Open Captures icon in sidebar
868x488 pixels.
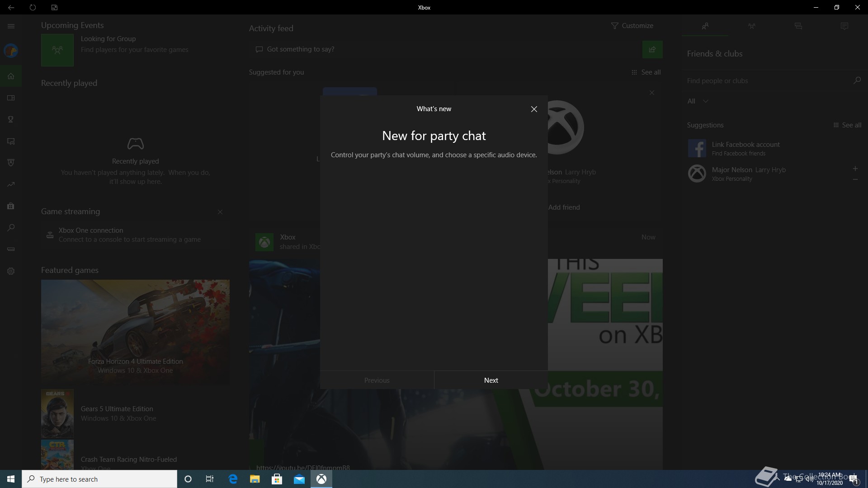pyautogui.click(x=11, y=141)
